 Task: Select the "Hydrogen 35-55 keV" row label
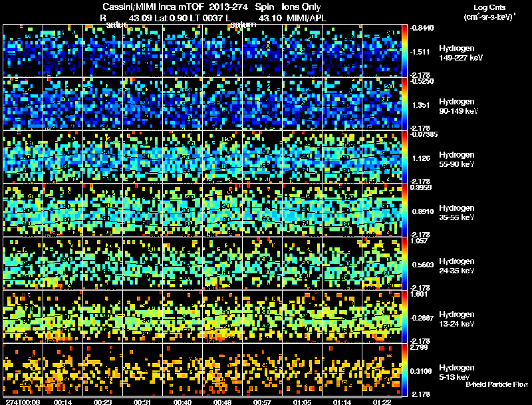[457, 213]
